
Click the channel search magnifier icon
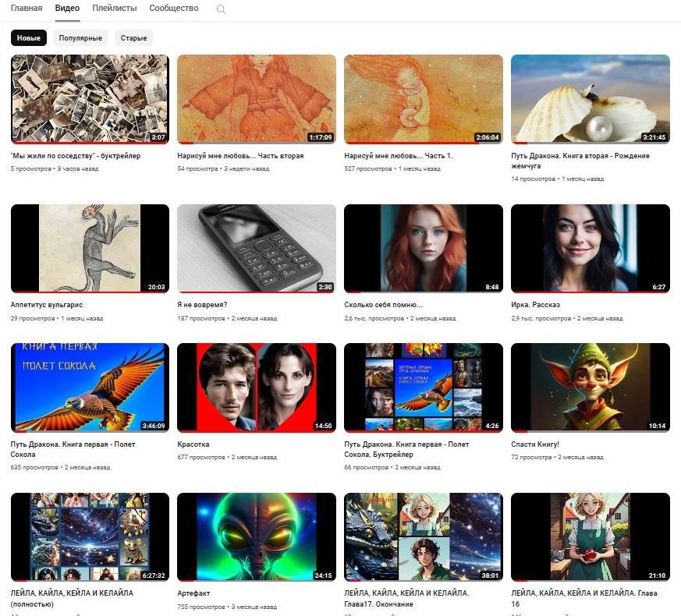[x=221, y=9]
